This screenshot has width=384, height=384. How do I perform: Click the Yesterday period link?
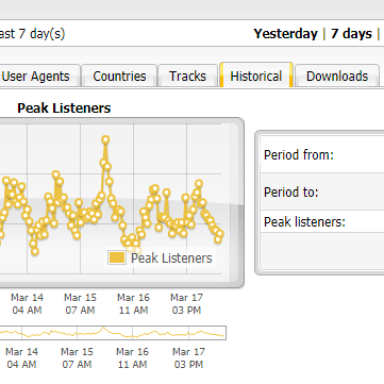(x=286, y=34)
